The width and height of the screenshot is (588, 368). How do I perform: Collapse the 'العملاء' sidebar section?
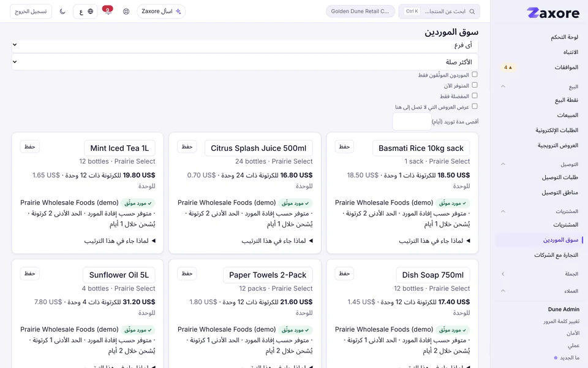pyautogui.click(x=503, y=291)
